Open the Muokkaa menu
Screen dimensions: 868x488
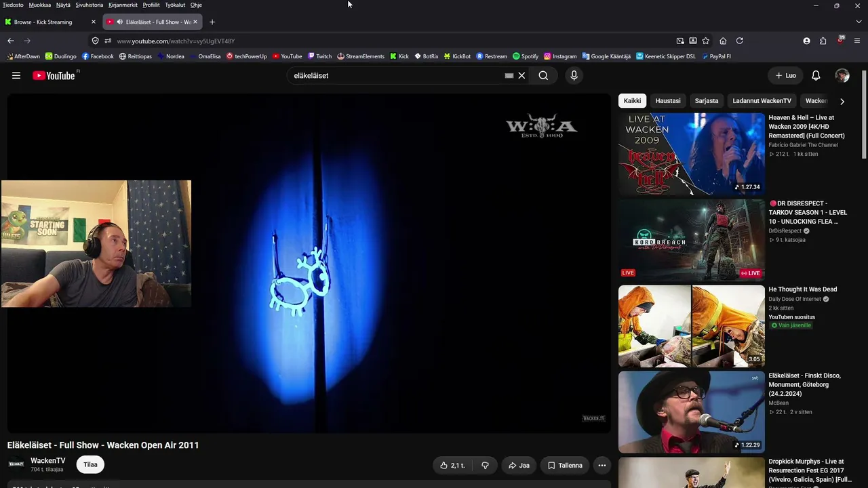40,5
